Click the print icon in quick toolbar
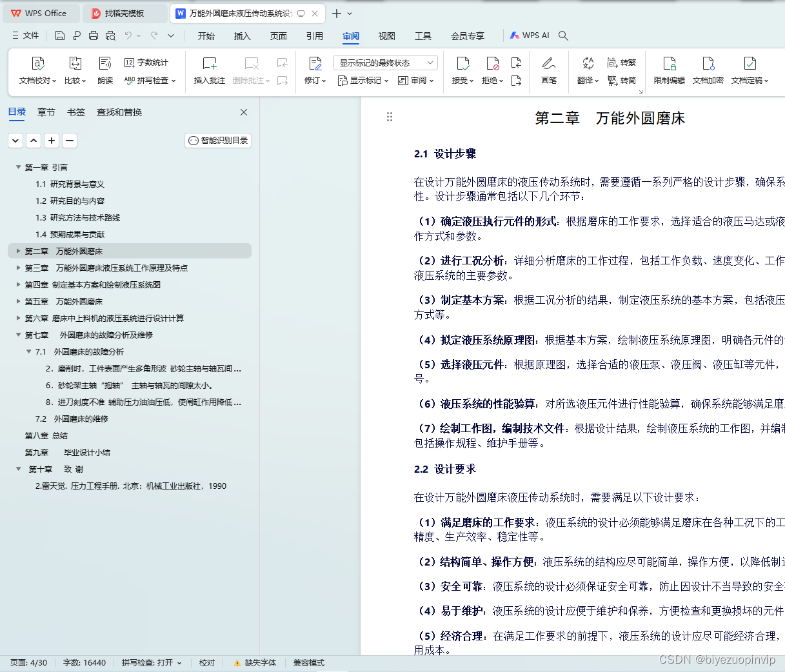Image resolution: width=785 pixels, height=672 pixels. [x=94, y=36]
